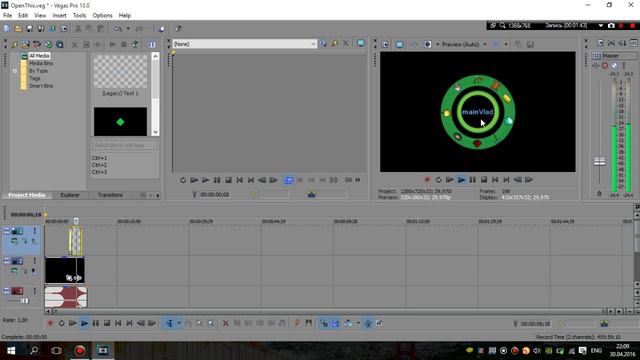Select the green diamond media thumbnail
Viewport: 640px width, 360px height.
click(120, 122)
